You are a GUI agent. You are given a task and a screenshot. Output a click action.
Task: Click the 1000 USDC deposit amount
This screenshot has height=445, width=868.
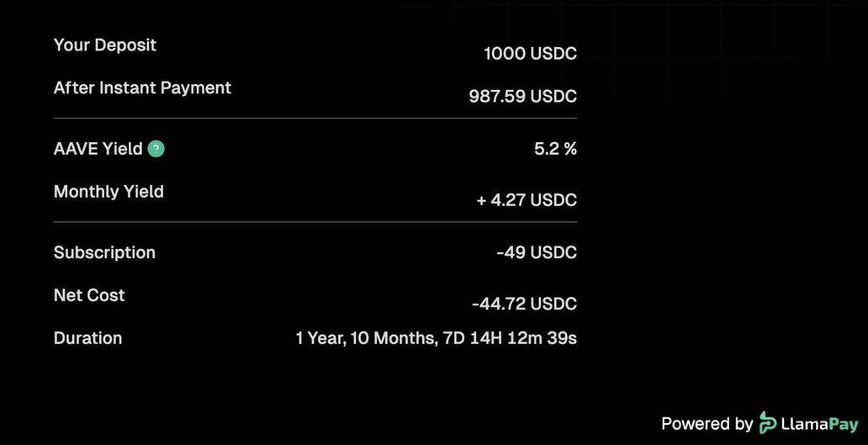530,54
